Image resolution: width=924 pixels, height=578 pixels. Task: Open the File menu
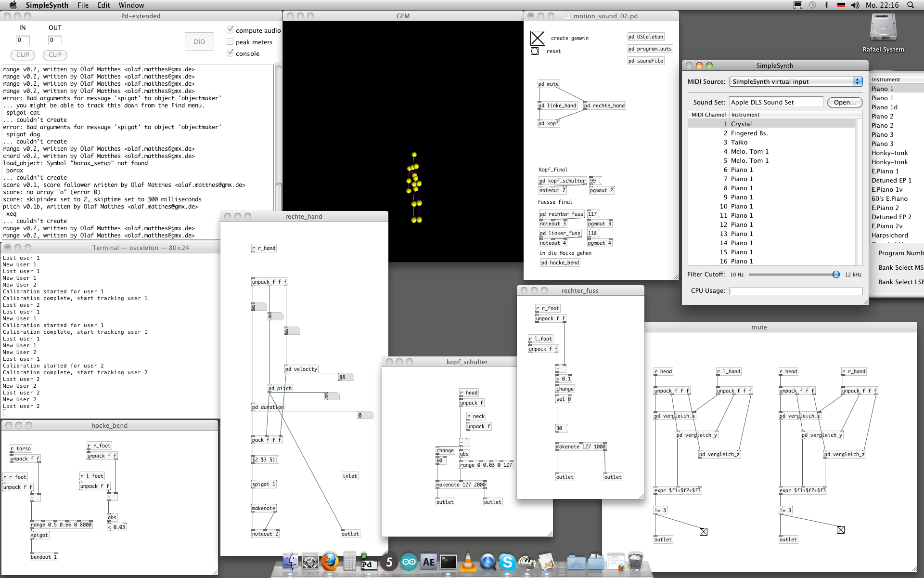coord(83,5)
